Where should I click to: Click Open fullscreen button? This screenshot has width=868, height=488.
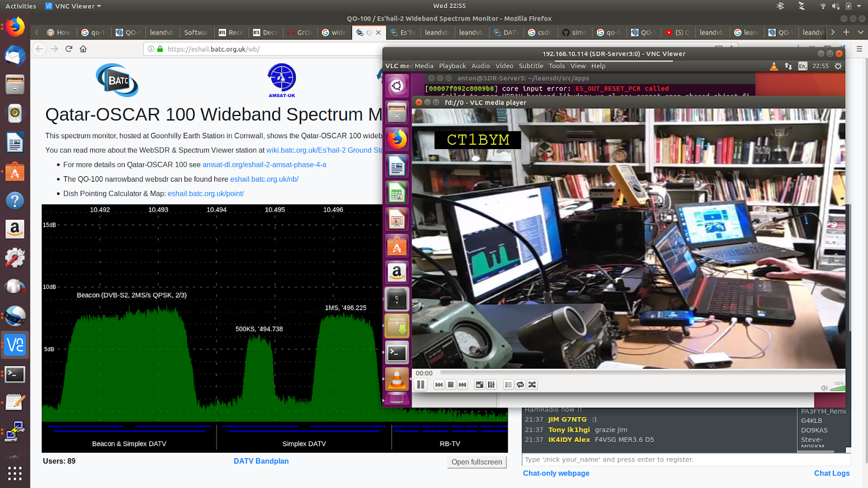(x=477, y=462)
